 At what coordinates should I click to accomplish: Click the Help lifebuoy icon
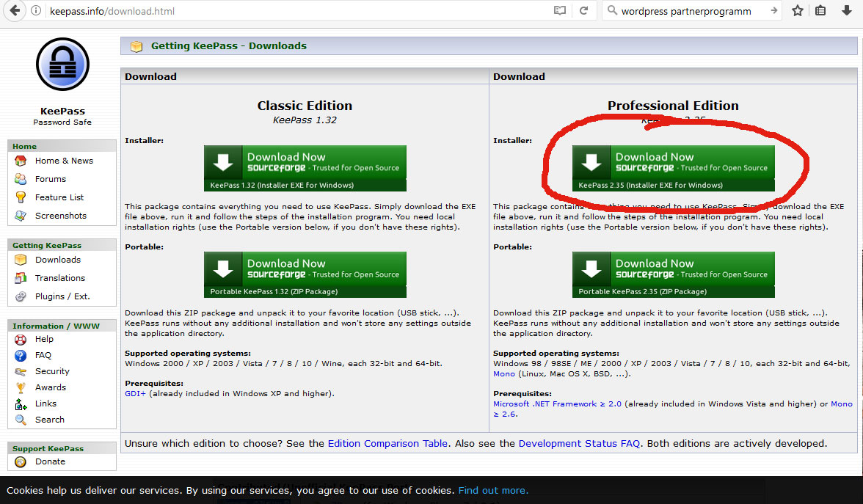(x=21, y=340)
